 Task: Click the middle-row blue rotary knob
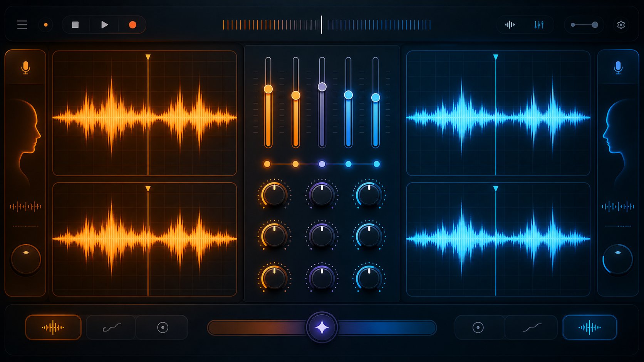click(x=369, y=235)
